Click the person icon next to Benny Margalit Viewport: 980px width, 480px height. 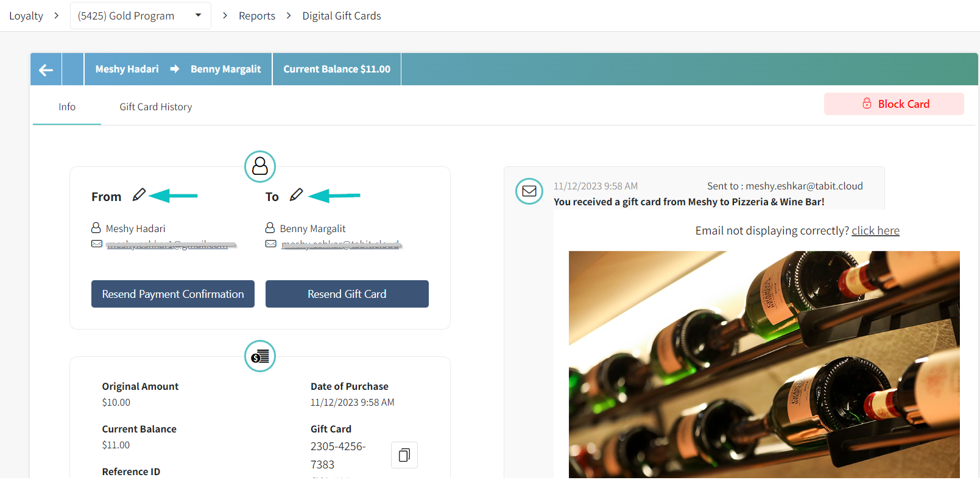point(270,228)
